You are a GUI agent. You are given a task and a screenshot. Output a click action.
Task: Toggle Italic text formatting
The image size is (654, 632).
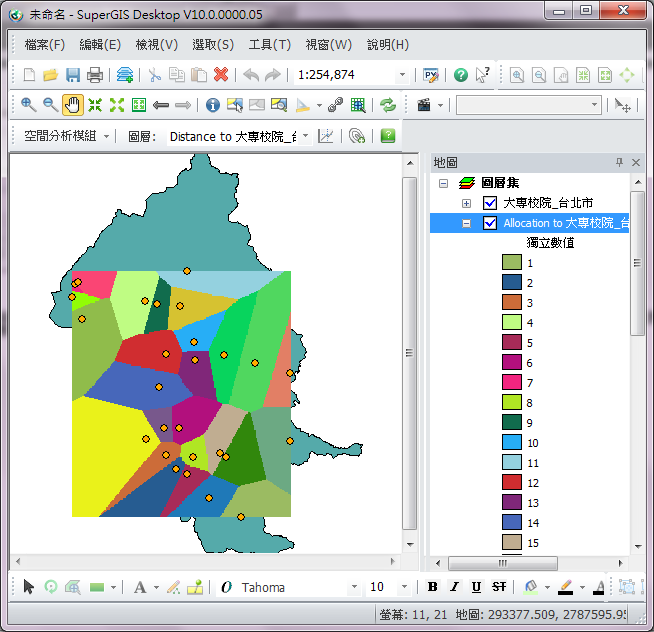(454, 587)
